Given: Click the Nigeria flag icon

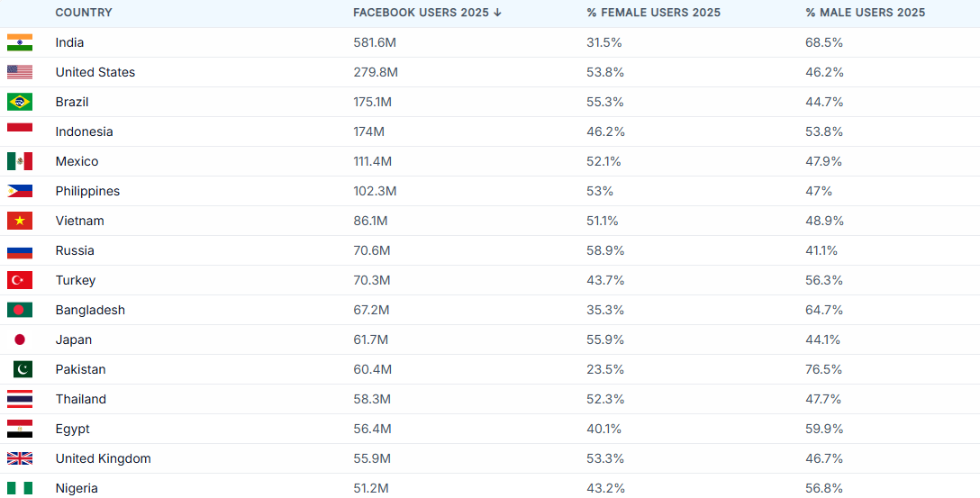Looking at the screenshot, I should click(20, 487).
